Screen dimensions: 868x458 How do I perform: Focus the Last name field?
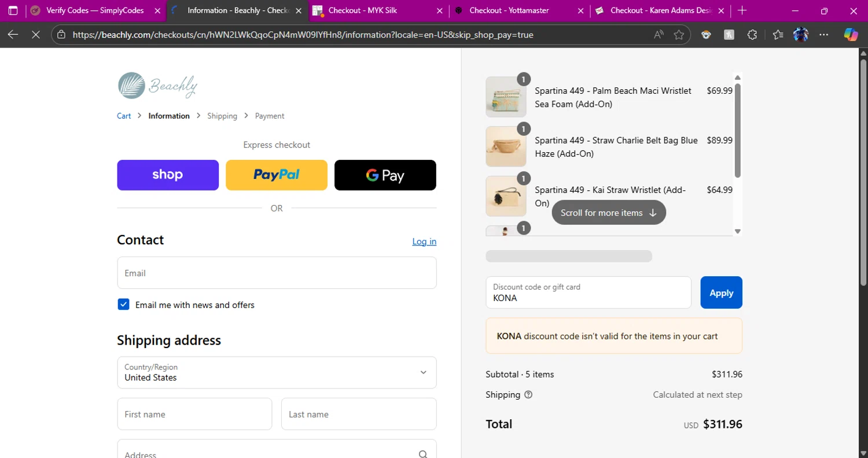[x=359, y=414]
